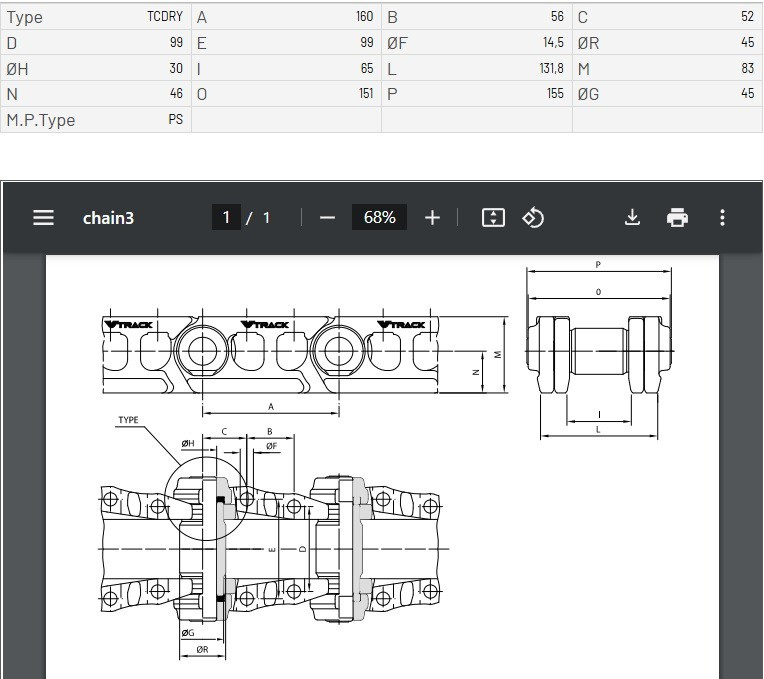Print the chain3 drawing
This screenshot has height=679, width=764.
(x=677, y=217)
